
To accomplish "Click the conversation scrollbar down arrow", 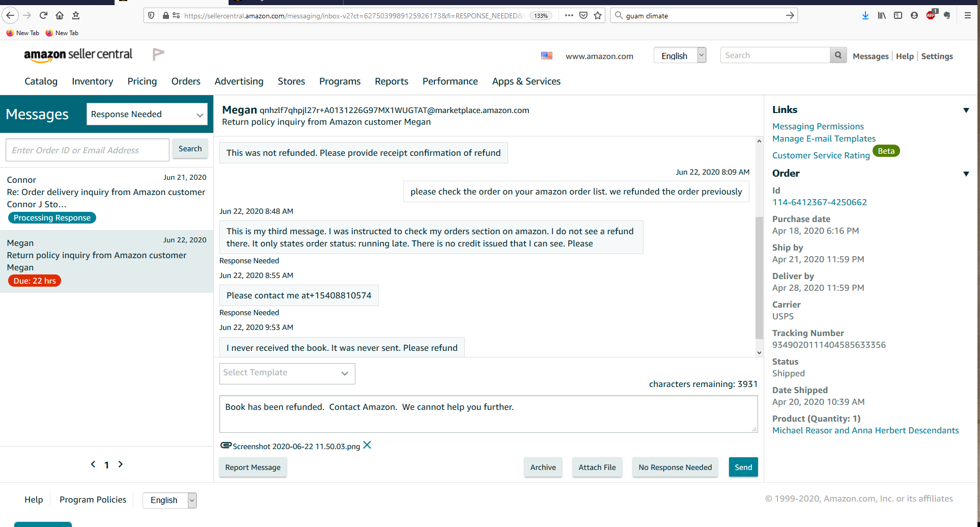I will point(759,352).
